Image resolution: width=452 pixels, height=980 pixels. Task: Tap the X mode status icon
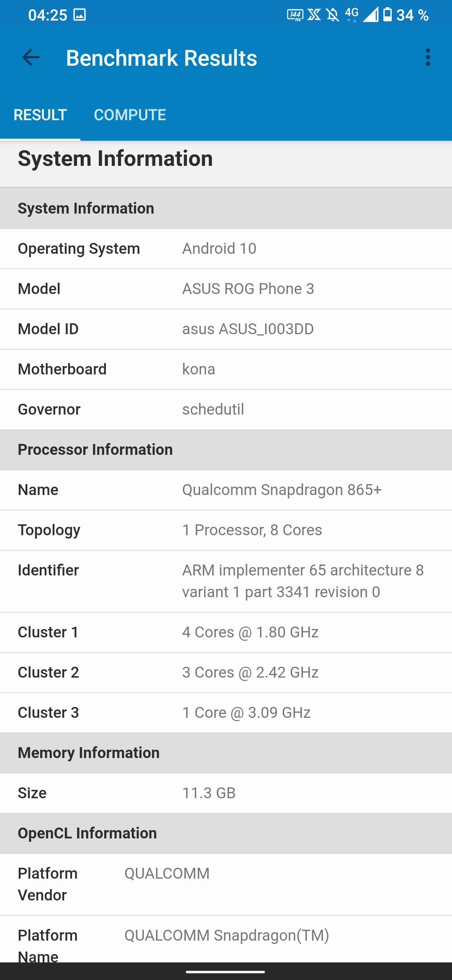point(314,15)
